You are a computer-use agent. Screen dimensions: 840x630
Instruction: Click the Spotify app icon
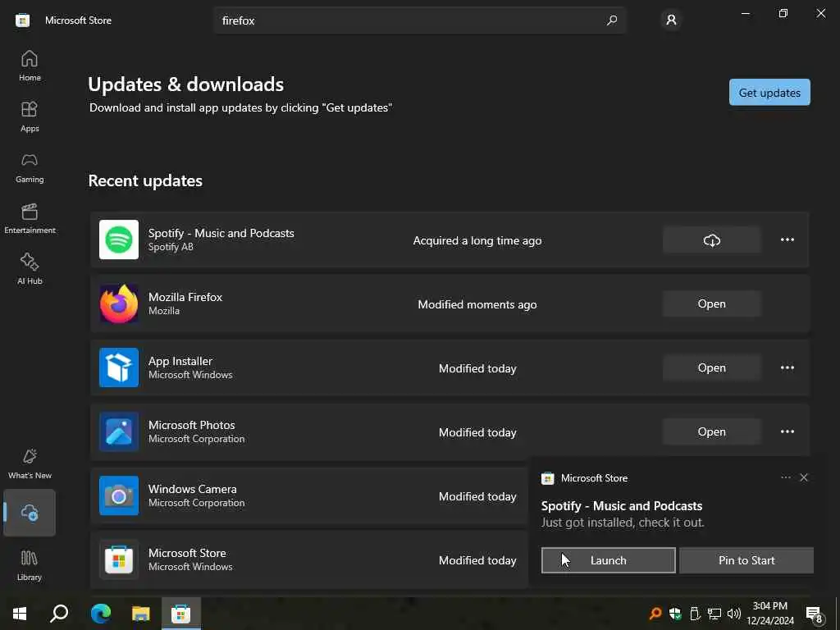[119, 240]
